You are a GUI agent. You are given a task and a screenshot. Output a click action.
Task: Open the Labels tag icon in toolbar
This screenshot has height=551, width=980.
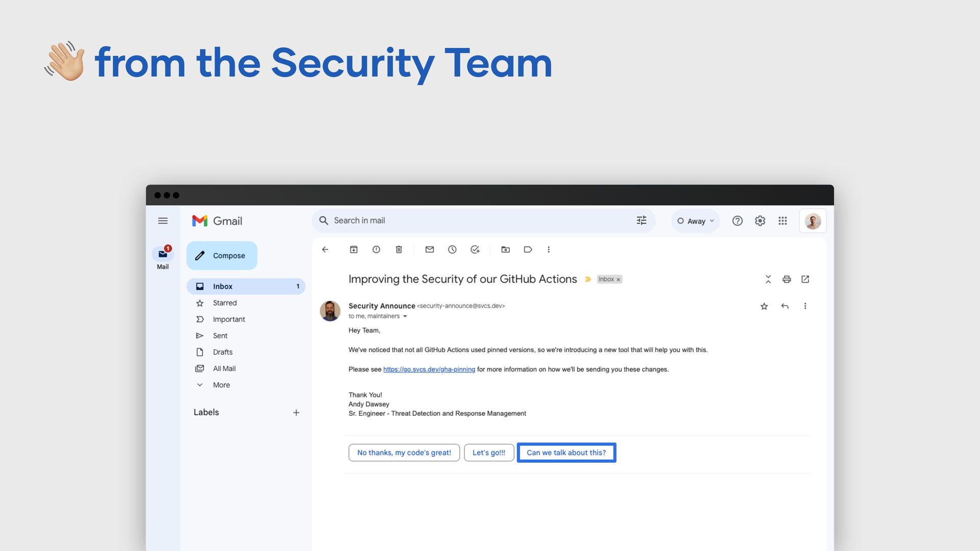pyautogui.click(x=528, y=249)
